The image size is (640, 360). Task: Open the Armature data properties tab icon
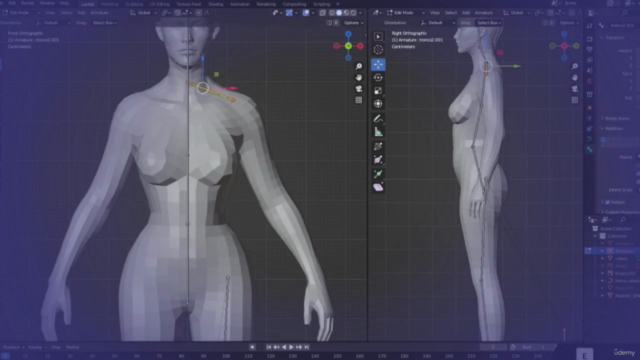coord(590,139)
